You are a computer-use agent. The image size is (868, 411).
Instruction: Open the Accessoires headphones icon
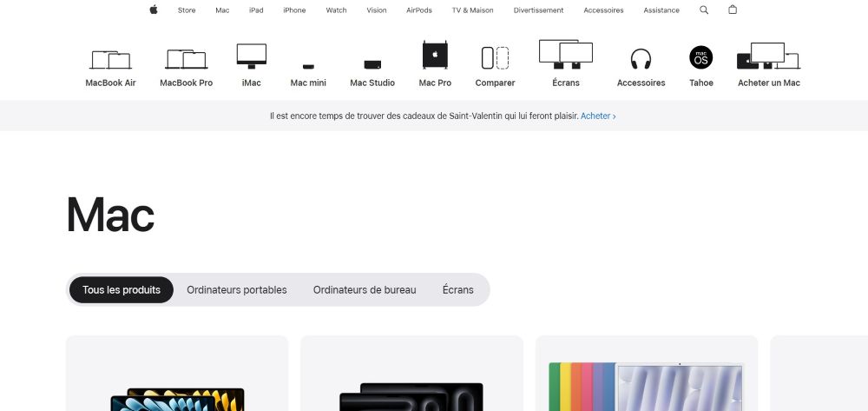641,59
